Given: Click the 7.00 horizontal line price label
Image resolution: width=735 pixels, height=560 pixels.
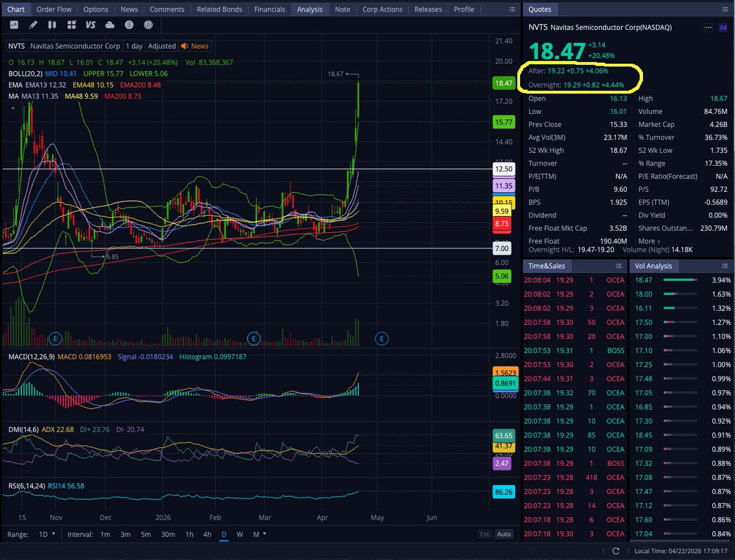Looking at the screenshot, I should coord(503,248).
